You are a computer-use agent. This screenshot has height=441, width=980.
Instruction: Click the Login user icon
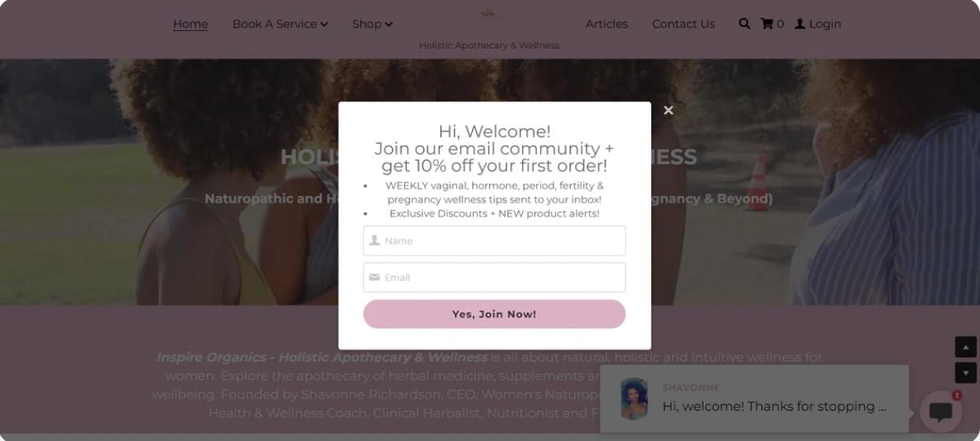[800, 24]
